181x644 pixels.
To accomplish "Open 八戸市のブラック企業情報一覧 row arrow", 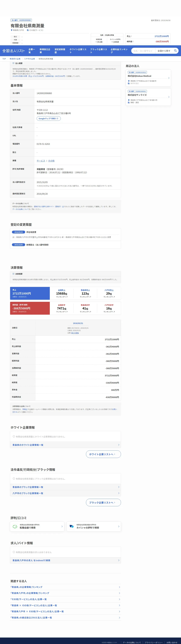I will tap(119, 493).
